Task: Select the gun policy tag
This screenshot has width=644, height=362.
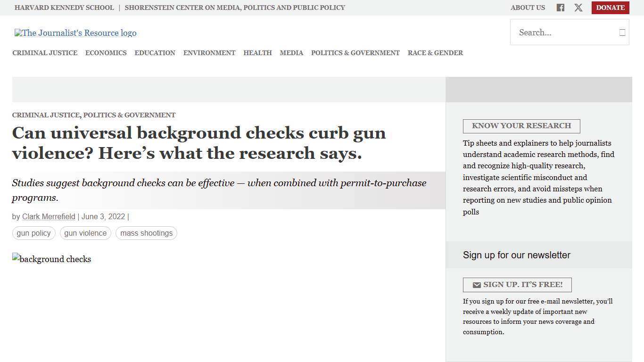Action: [33, 233]
